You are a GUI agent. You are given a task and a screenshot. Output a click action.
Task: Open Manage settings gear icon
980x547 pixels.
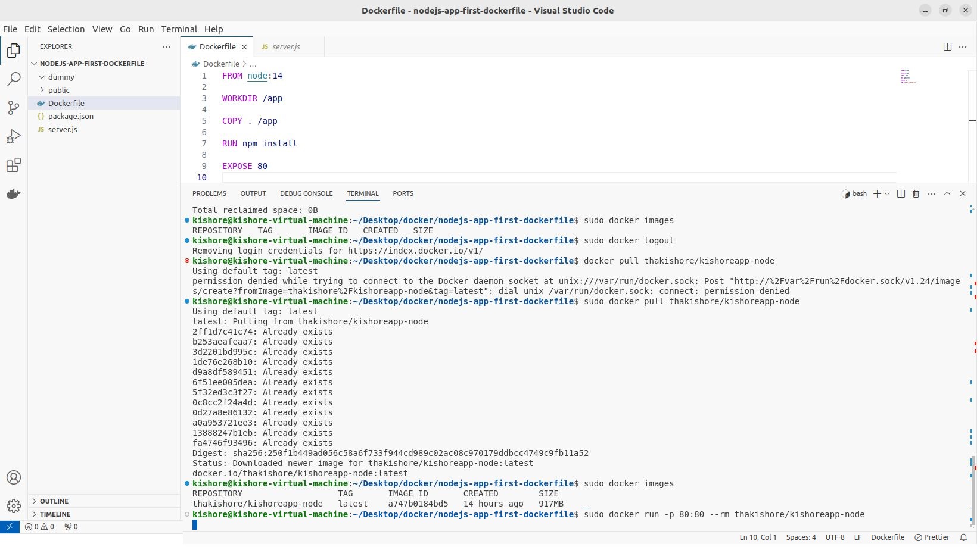pos(13,506)
